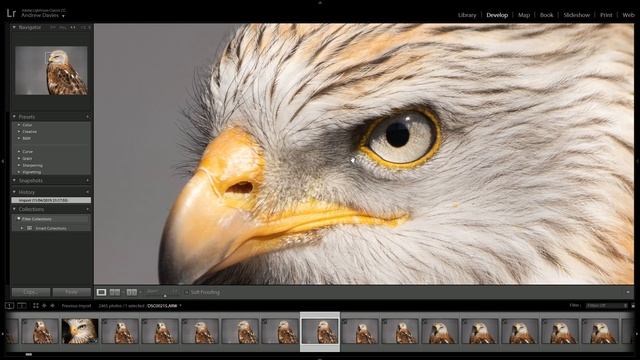Open the Map module
The width and height of the screenshot is (640, 360).
click(x=524, y=15)
